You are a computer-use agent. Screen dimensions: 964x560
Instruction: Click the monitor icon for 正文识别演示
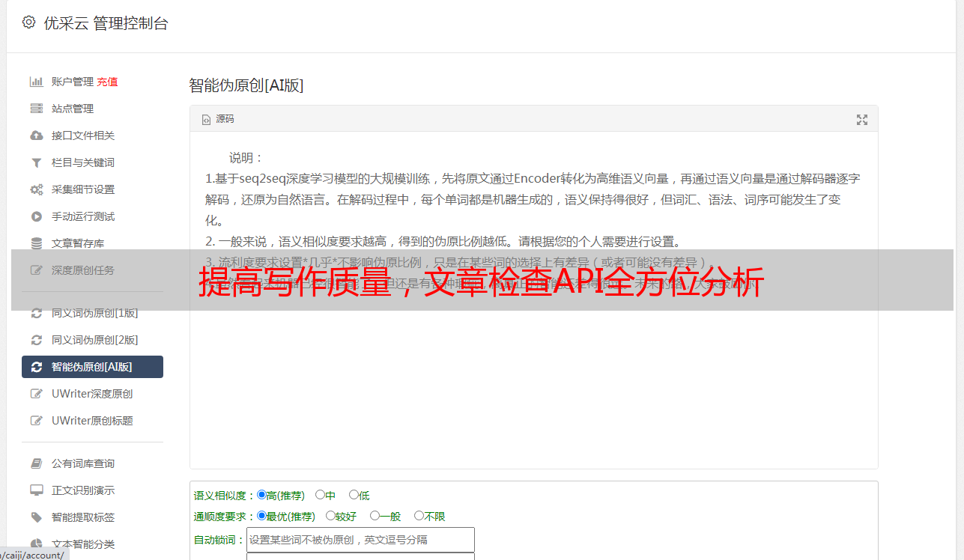[36, 490]
